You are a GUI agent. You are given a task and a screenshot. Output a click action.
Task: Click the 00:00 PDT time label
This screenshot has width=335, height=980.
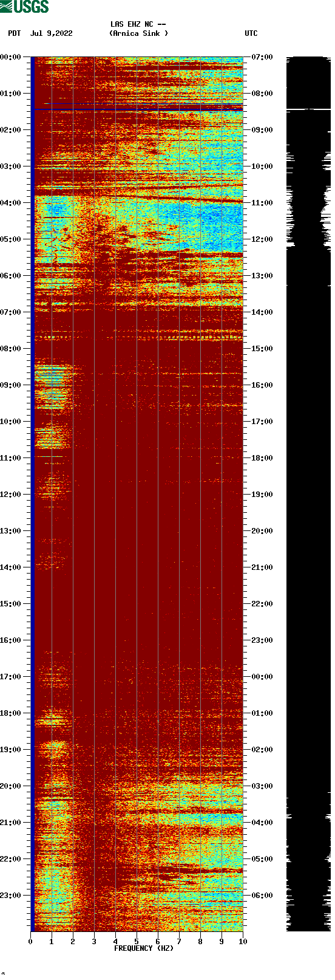click(x=11, y=57)
